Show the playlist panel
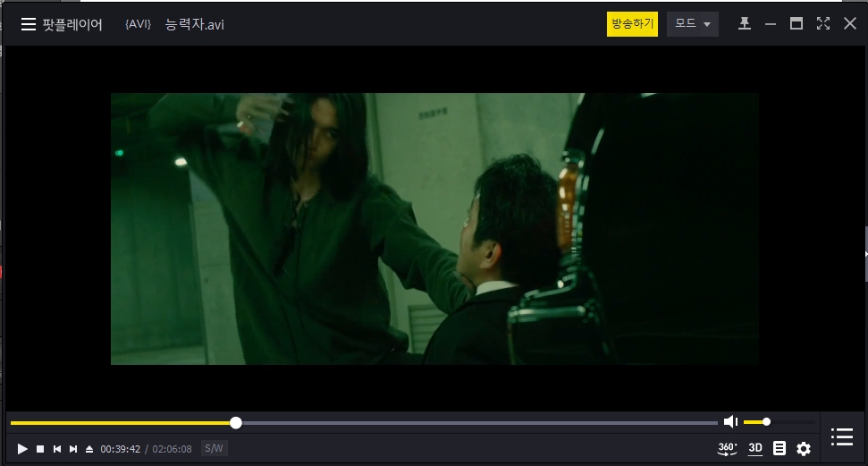Image resolution: width=868 pixels, height=466 pixels. click(841, 437)
